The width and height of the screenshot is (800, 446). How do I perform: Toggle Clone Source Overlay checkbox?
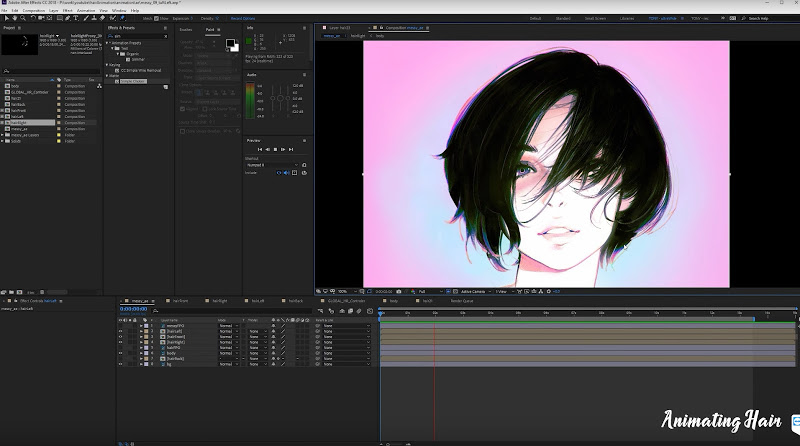coord(183,131)
